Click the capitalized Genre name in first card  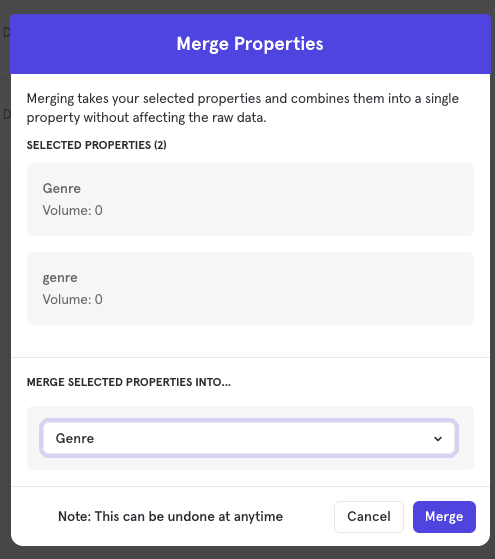click(x=62, y=188)
